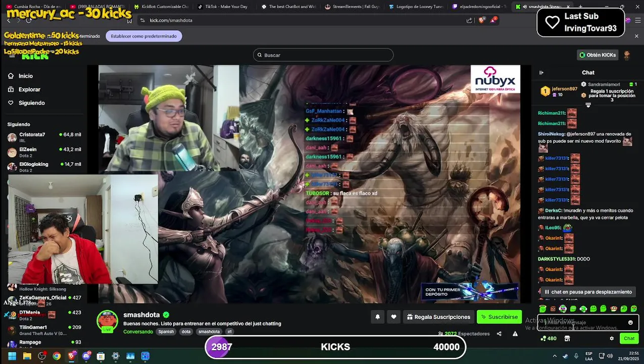Pick the first green emote in quick emote bar
The image size is (644, 364).
542,308
